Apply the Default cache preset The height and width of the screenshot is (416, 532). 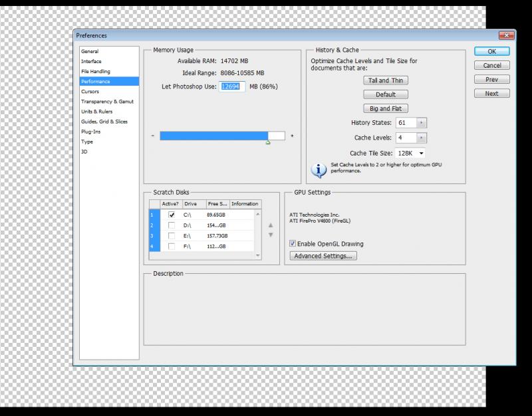(x=386, y=94)
